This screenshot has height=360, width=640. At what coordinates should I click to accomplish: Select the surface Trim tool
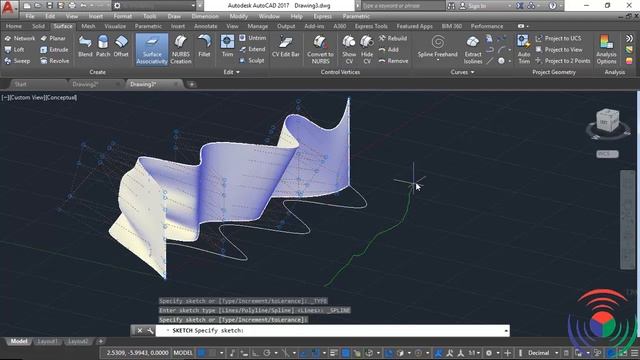[227, 46]
